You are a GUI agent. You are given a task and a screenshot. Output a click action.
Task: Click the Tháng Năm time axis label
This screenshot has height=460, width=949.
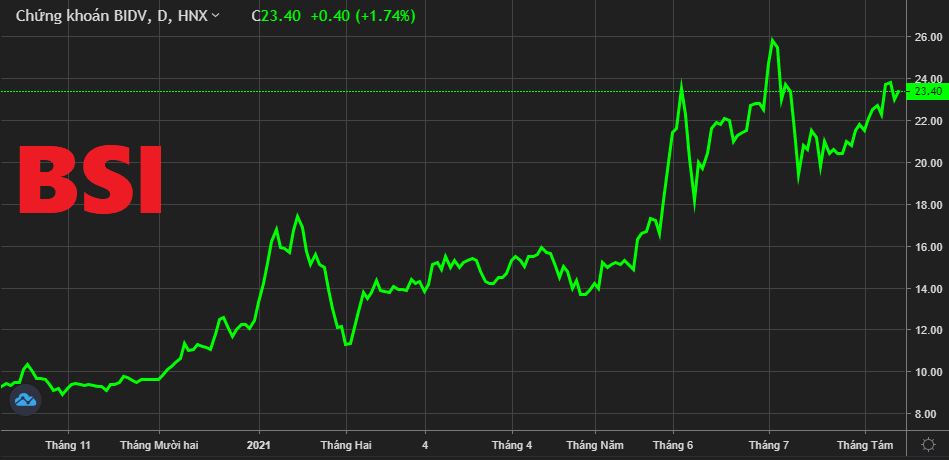tap(595, 445)
